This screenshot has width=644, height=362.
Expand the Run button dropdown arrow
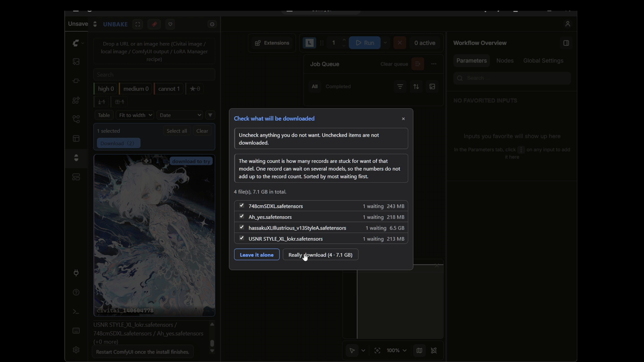385,43
